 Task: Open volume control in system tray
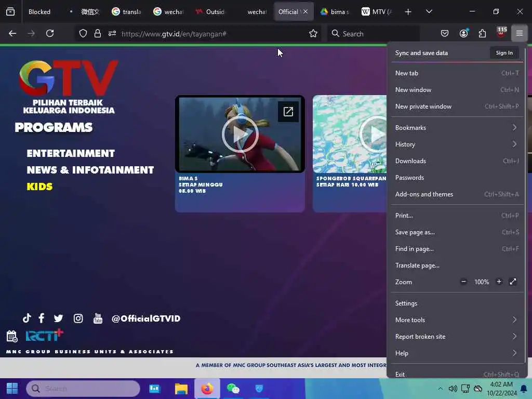(453, 389)
